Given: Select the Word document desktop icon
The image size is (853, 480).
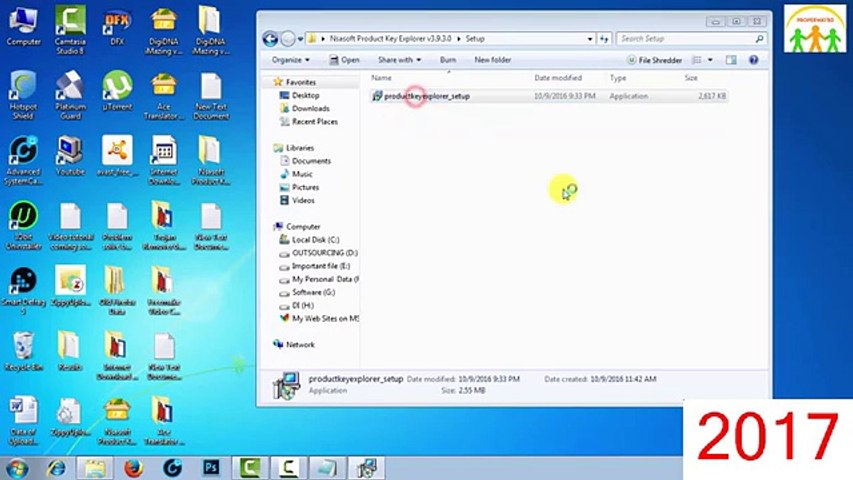Looking at the screenshot, I should pos(23,421).
